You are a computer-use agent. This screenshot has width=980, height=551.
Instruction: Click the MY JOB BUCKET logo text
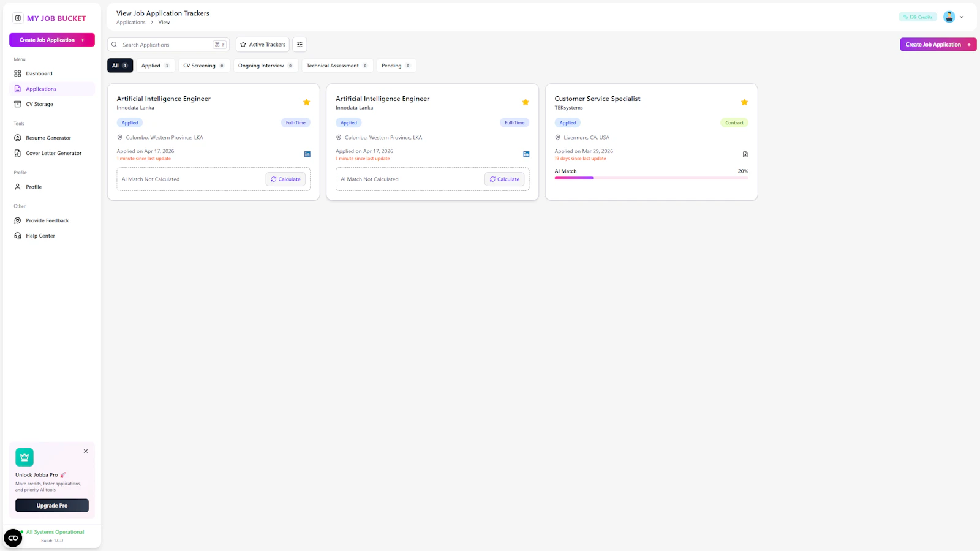[56, 18]
